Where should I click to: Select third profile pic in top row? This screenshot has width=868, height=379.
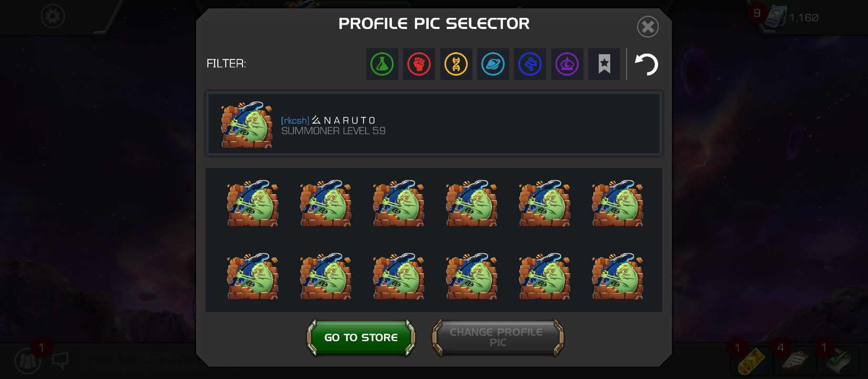tap(399, 203)
